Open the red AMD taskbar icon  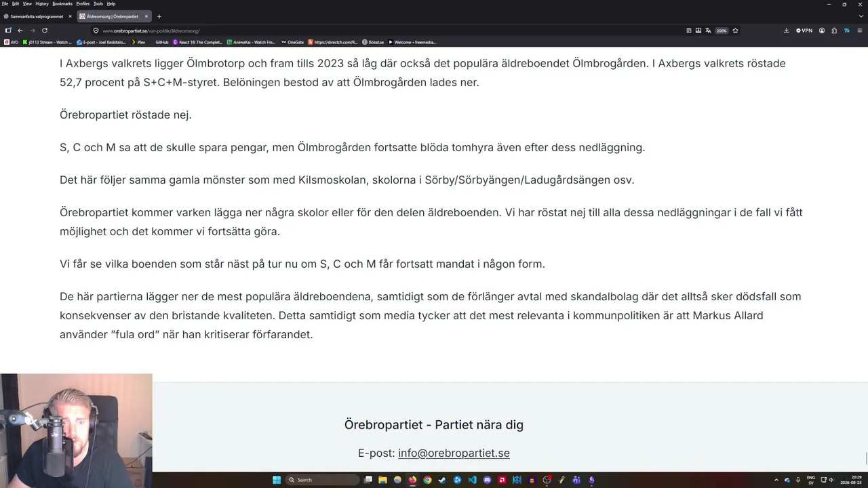tap(502, 480)
